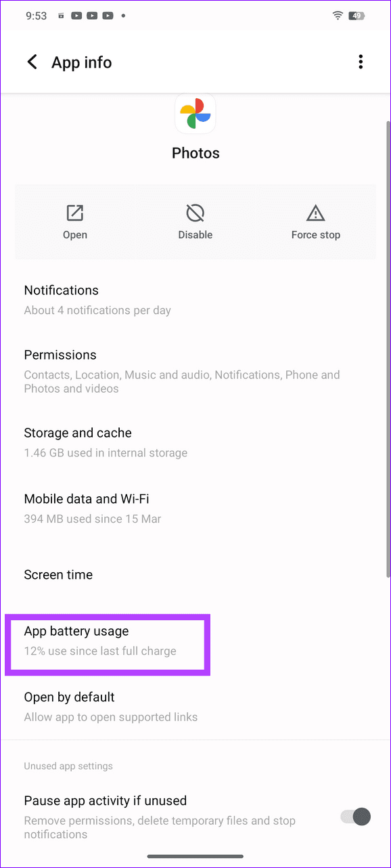Viewport: 391px width, 868px height.
Task: Tap the back arrow on App info
Action: (32, 62)
